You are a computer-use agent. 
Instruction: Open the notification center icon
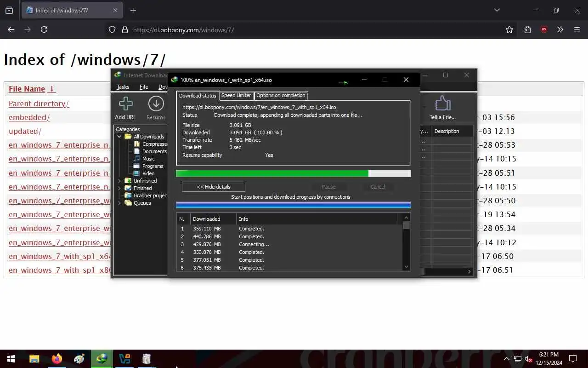point(573,359)
